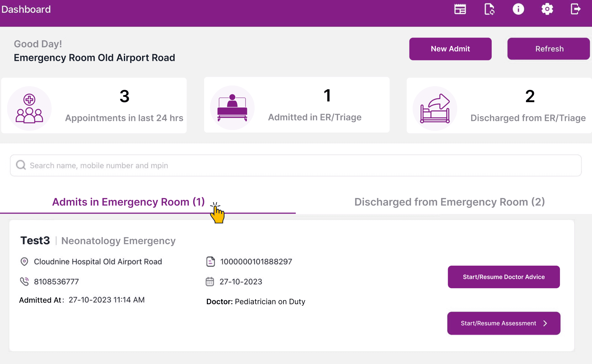Open settings gear icon
This screenshot has width=592, height=364.
pos(547,9)
